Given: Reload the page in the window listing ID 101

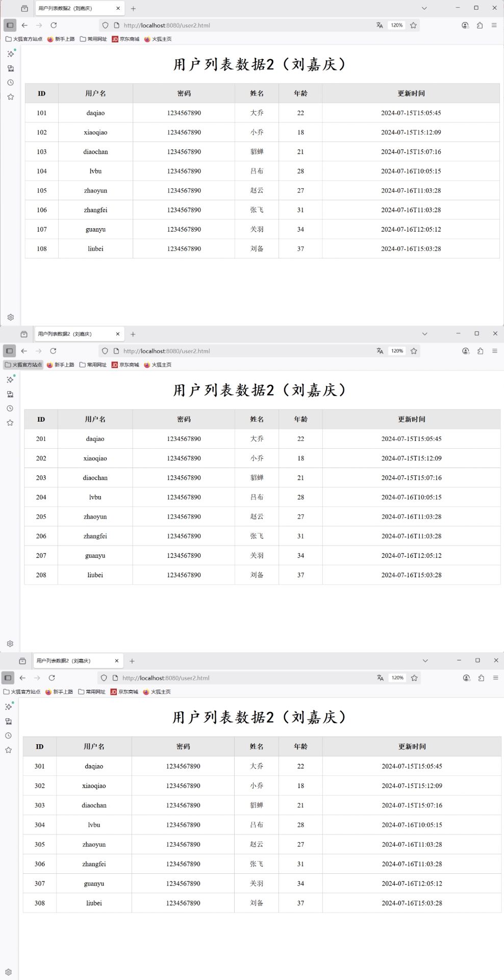Looking at the screenshot, I should pyautogui.click(x=54, y=25).
